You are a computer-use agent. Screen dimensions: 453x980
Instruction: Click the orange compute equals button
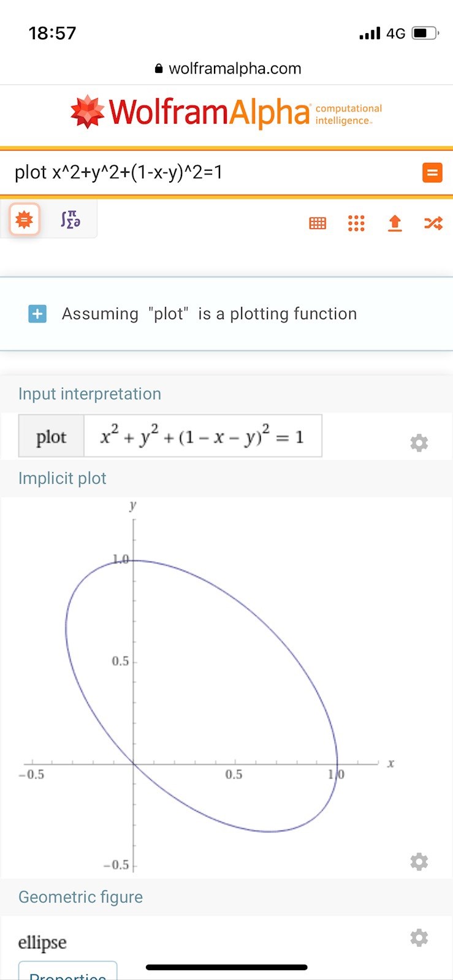[432, 173]
